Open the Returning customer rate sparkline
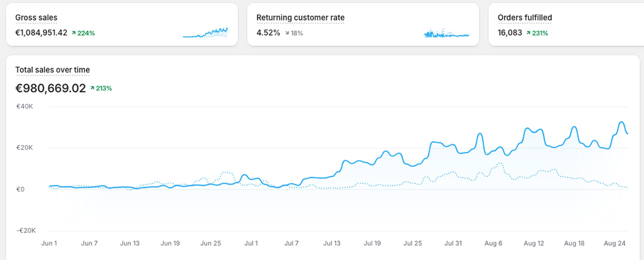The height and width of the screenshot is (260, 644). (x=446, y=33)
